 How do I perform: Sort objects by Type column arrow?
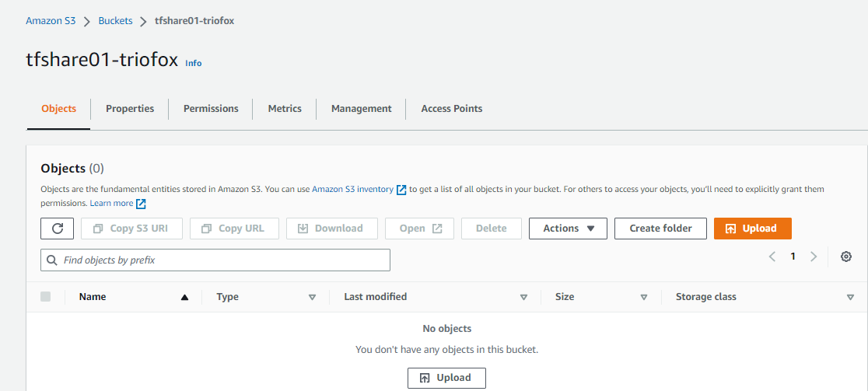(x=312, y=298)
